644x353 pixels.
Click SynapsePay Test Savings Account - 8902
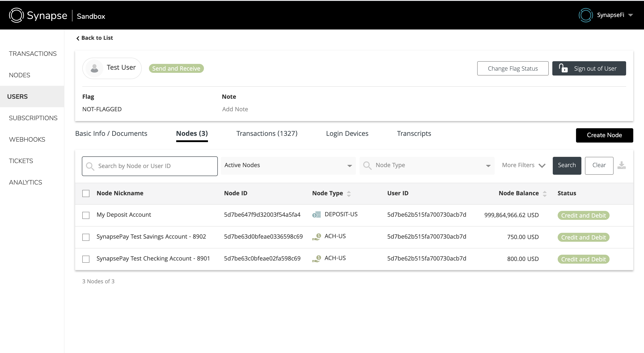151,236
